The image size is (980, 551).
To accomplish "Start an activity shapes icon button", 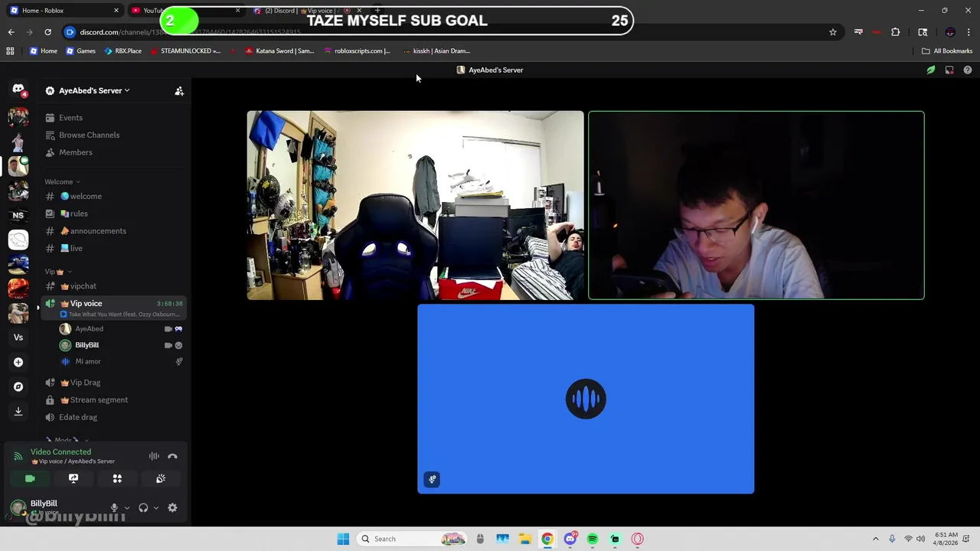I will click(117, 478).
